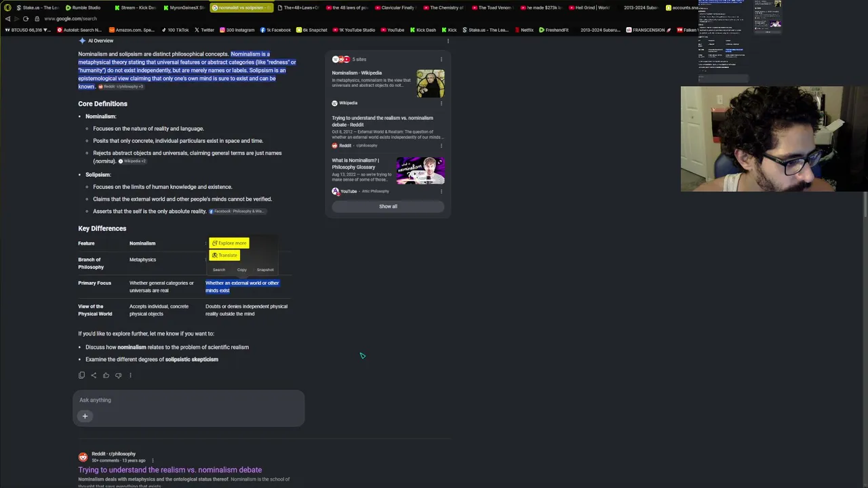Give thumbs up to the AI Overview
The width and height of the screenshot is (868, 488).
(106, 375)
